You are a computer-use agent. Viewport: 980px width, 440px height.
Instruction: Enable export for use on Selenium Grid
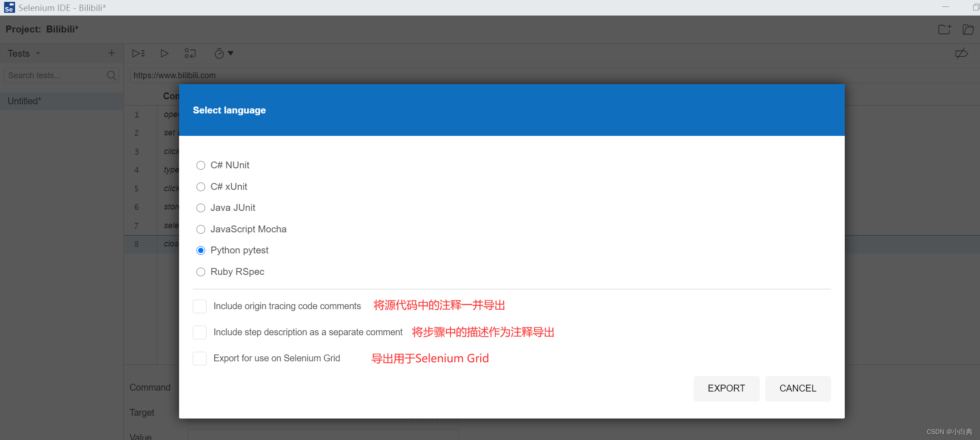pyautogui.click(x=199, y=358)
